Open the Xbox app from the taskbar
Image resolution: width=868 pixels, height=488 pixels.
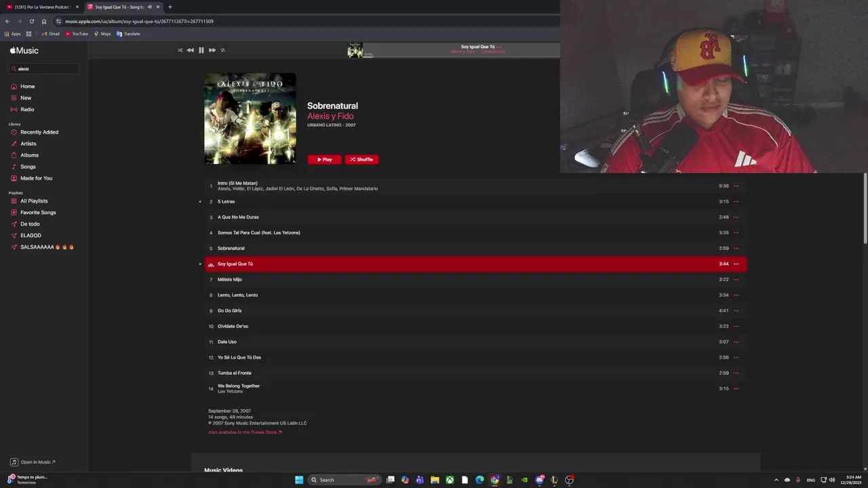coord(450,480)
